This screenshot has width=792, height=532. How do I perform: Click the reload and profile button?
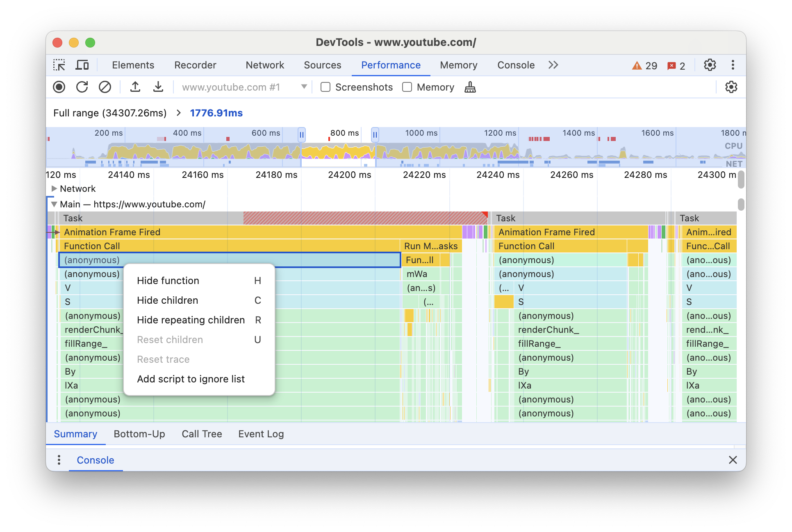pyautogui.click(x=82, y=87)
